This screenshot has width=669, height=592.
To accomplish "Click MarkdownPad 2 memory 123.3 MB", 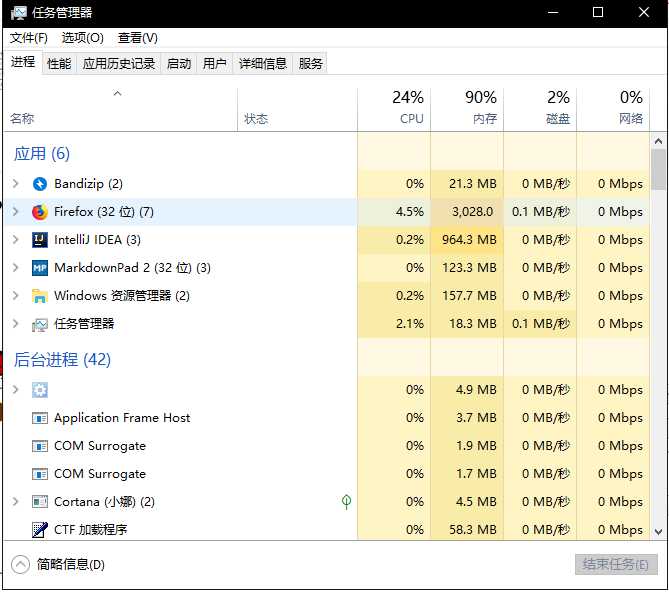I will tap(469, 268).
